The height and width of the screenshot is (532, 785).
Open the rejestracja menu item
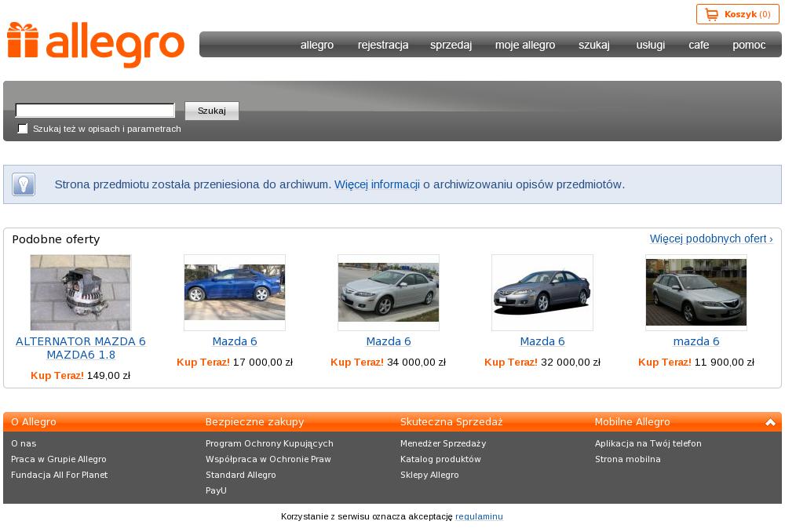(383, 45)
